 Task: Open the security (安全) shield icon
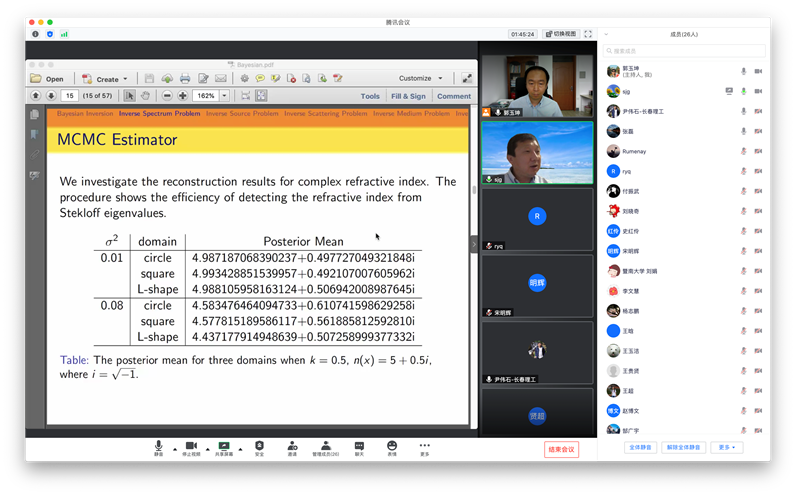(259, 448)
